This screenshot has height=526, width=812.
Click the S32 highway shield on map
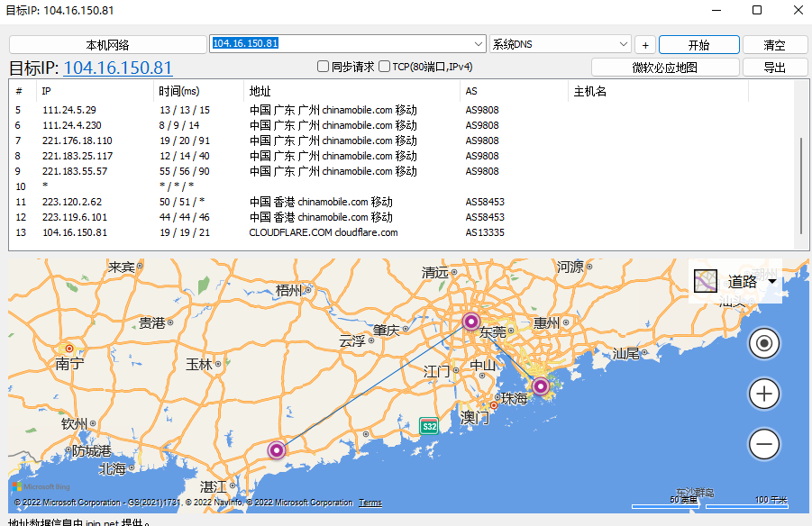tap(429, 427)
